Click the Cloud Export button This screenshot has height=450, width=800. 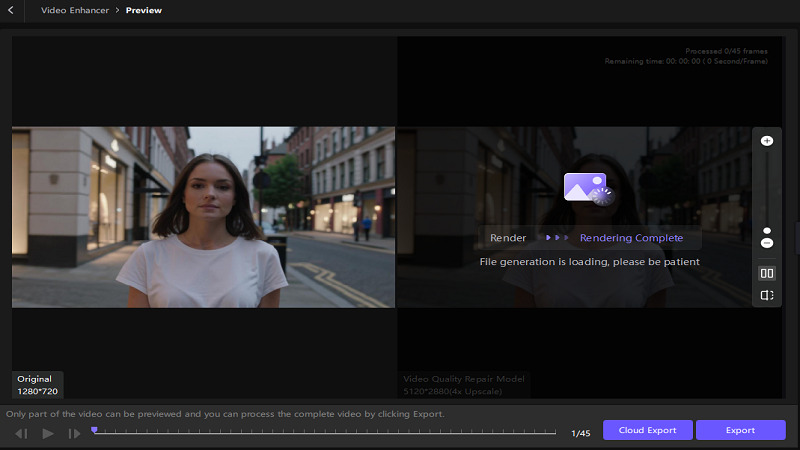tap(647, 430)
